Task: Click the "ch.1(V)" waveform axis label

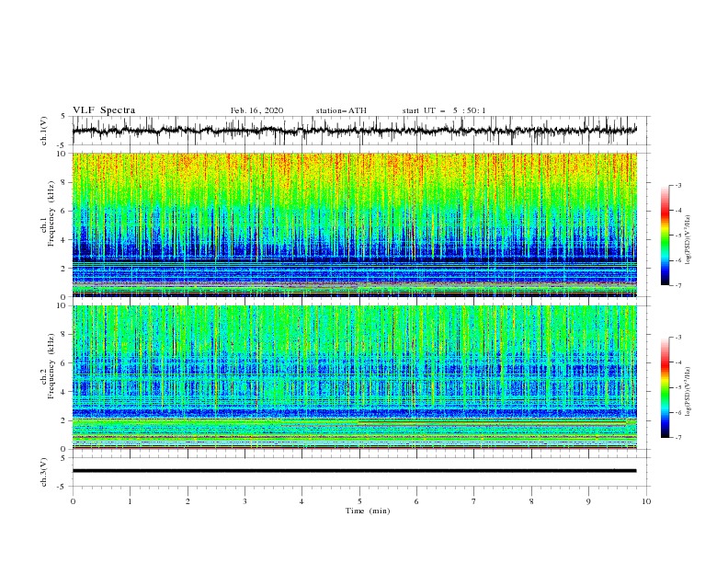Action: coord(44,131)
